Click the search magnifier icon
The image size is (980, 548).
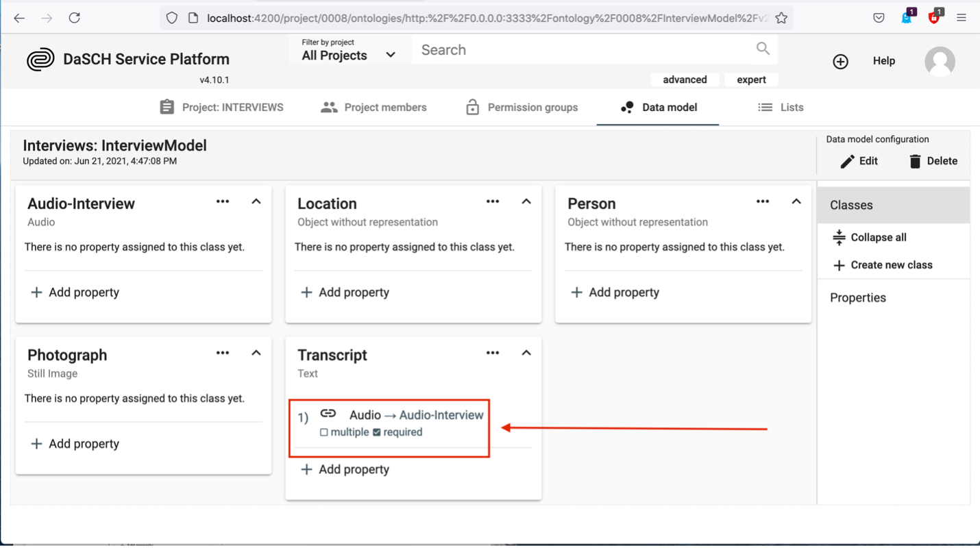763,49
